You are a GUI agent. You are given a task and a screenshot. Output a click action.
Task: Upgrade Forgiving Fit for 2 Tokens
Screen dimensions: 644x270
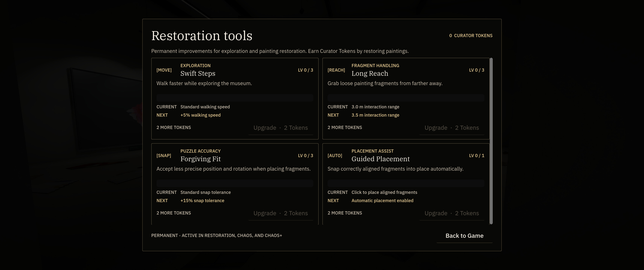281,213
